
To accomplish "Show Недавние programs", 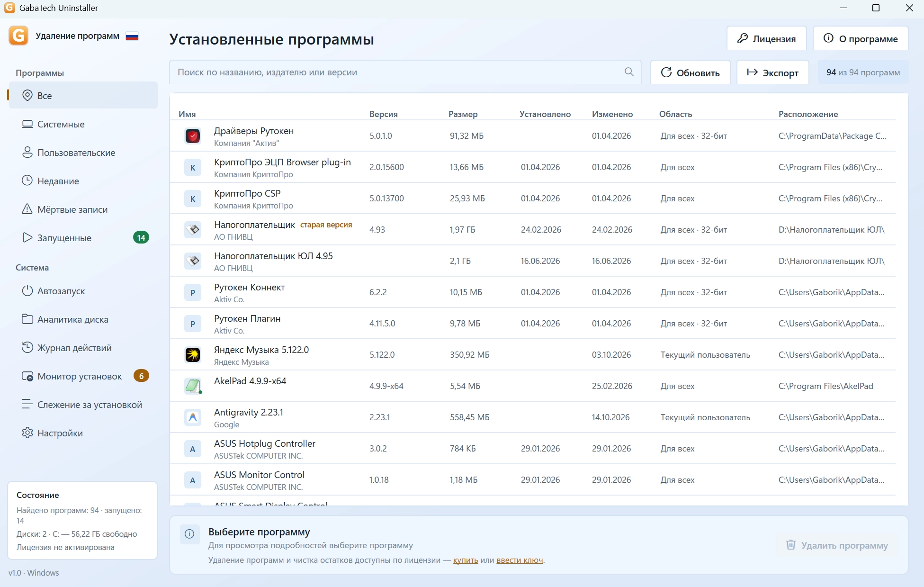I will [x=83, y=181].
